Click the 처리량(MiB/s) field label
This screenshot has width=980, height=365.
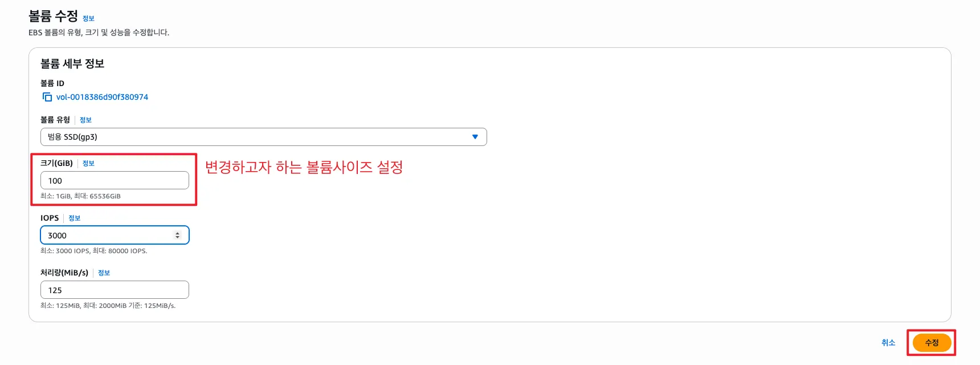click(x=64, y=273)
